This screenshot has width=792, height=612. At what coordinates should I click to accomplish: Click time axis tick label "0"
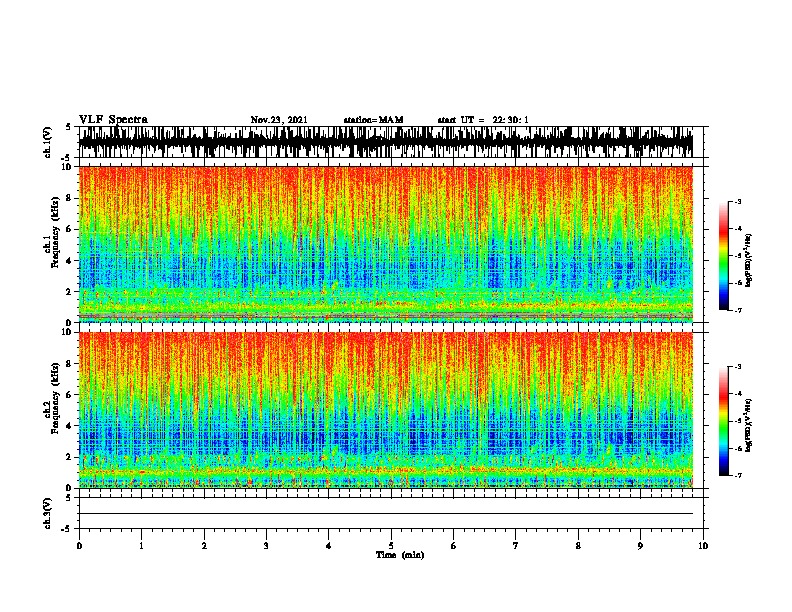tap(79, 545)
